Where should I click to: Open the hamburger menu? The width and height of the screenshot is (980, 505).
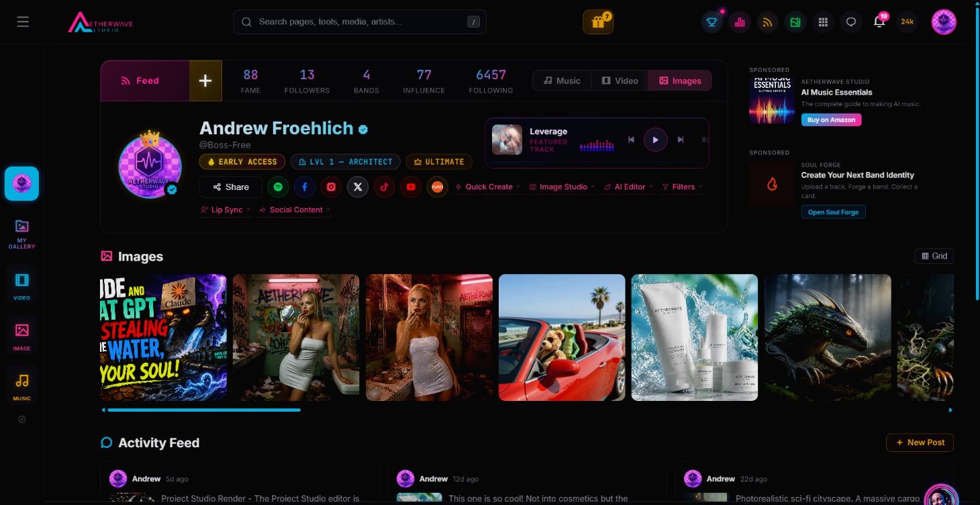point(23,22)
